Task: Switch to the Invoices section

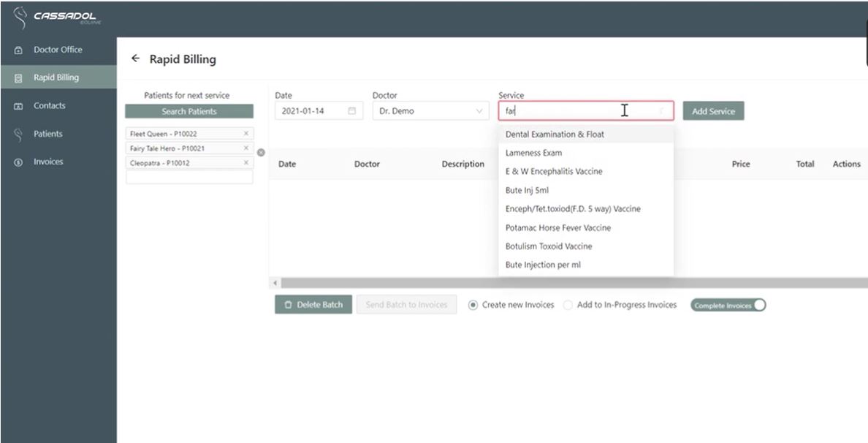Action: 49,161
